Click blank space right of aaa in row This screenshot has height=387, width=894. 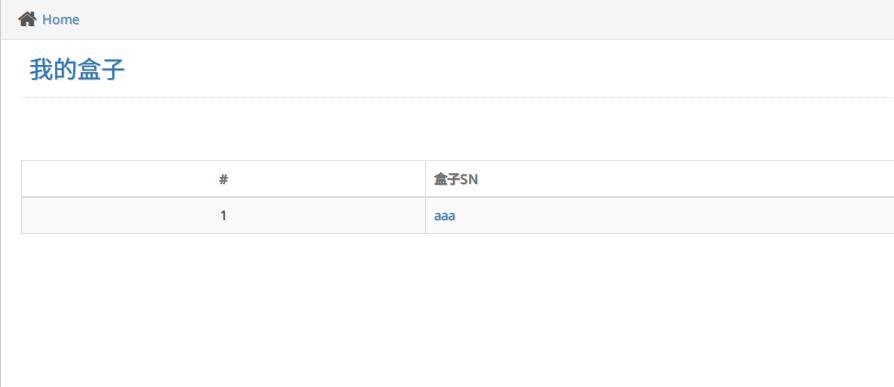click(673, 215)
